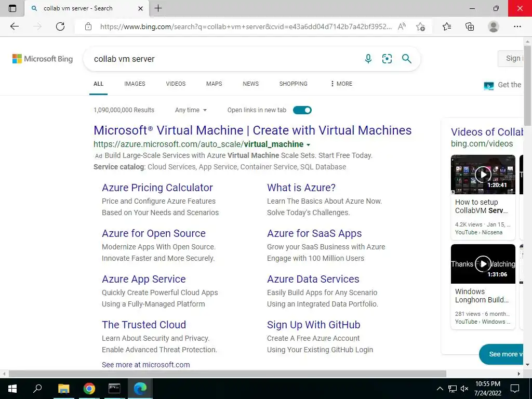Switch to the VIDEOS tab
The height and width of the screenshot is (399, 532).
176,84
